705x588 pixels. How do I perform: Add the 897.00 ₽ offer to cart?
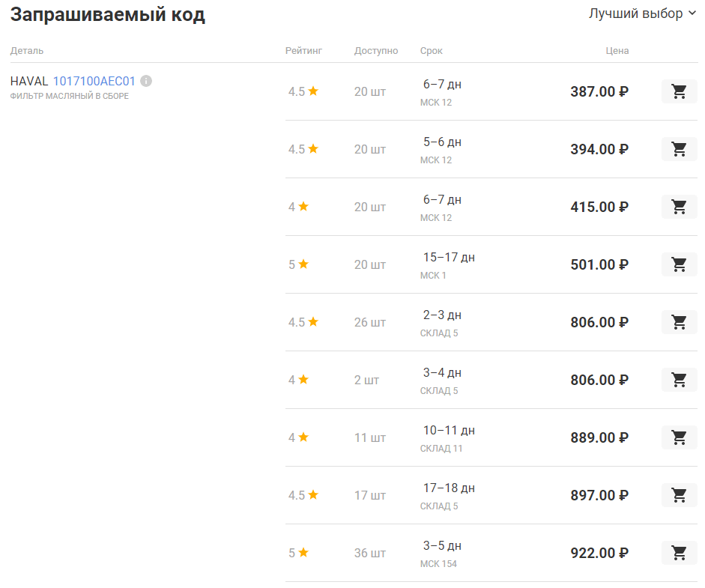click(679, 495)
